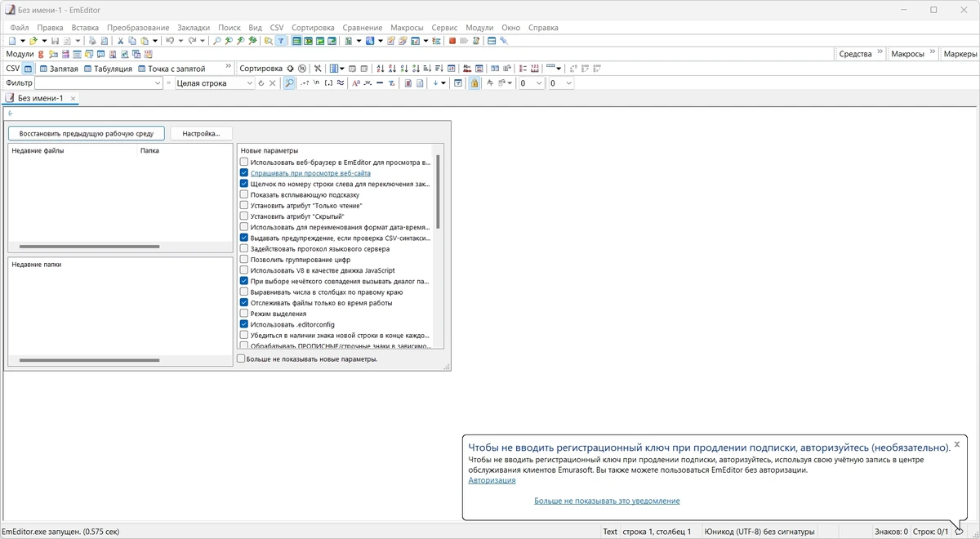Select the Запятая CSV mode
The height and width of the screenshot is (539, 980).
pos(59,69)
